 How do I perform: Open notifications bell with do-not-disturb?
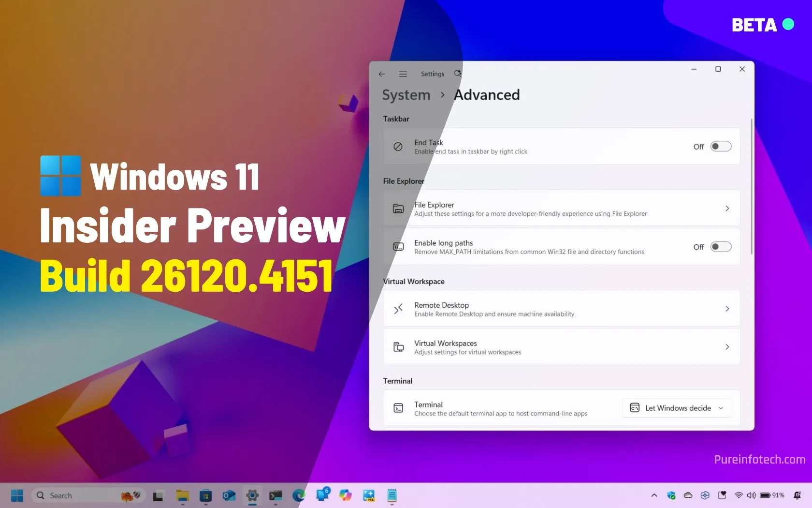(797, 495)
